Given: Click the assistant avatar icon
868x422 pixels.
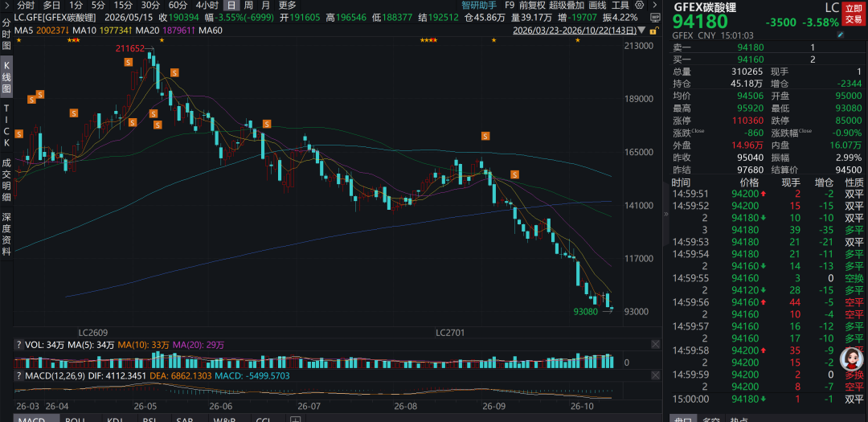Looking at the screenshot, I should tap(851, 358).
